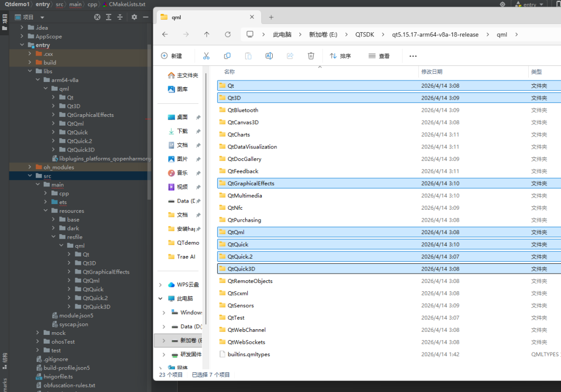Open Downloads in Explorer quick access
Image resolution: width=561 pixels, height=392 pixels.
178,131
